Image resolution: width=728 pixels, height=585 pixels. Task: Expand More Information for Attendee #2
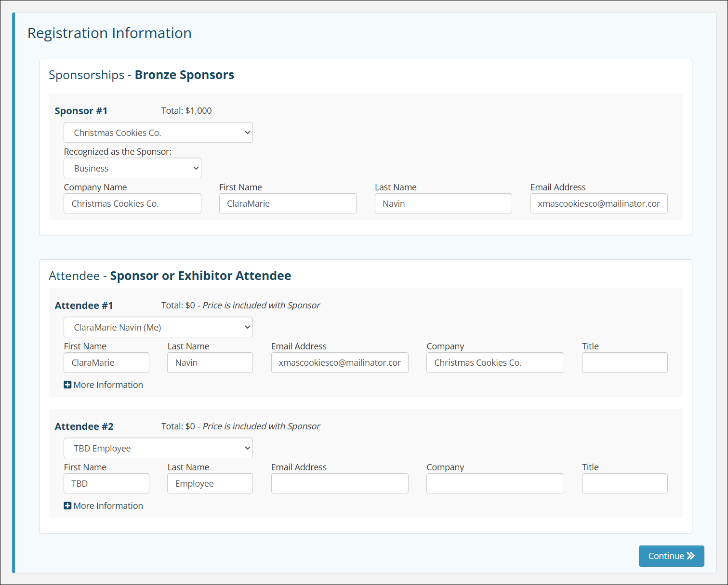click(x=104, y=506)
